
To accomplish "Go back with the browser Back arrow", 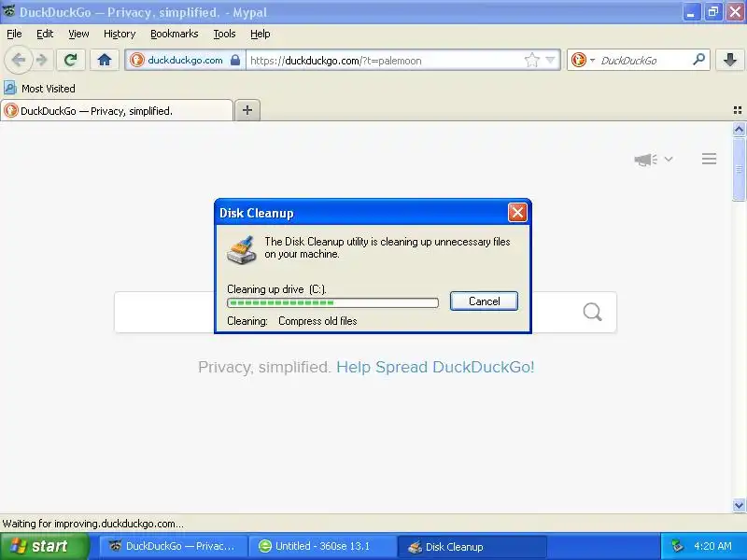I will point(18,60).
